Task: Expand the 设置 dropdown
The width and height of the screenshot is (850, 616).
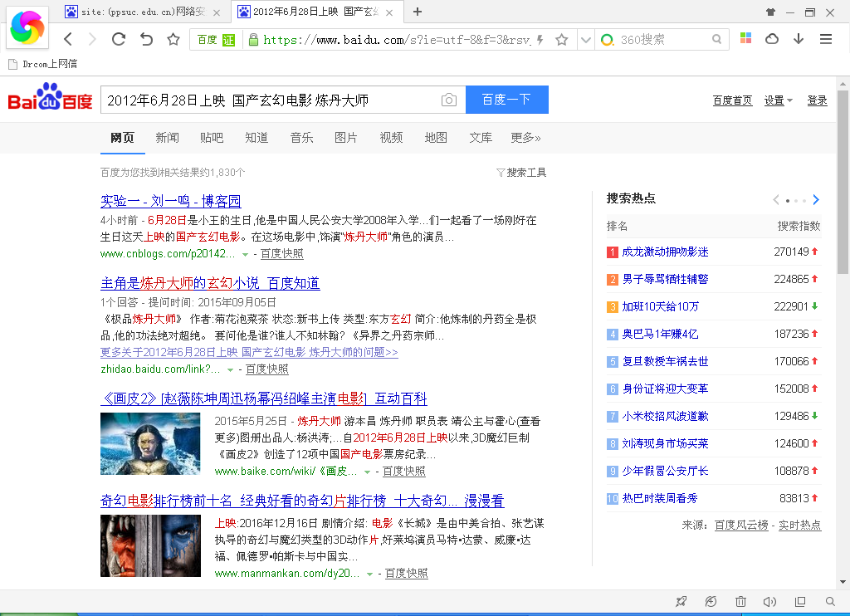Action: pyautogui.click(x=779, y=100)
